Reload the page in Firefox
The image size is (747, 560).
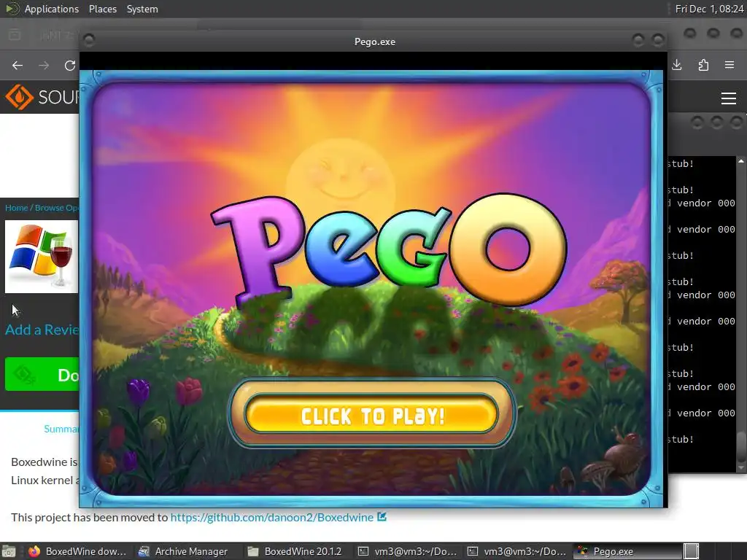70,65
